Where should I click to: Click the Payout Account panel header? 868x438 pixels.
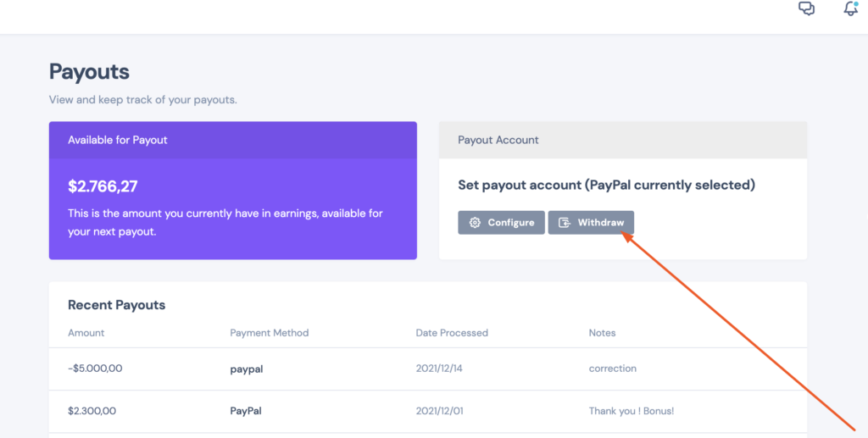(623, 140)
